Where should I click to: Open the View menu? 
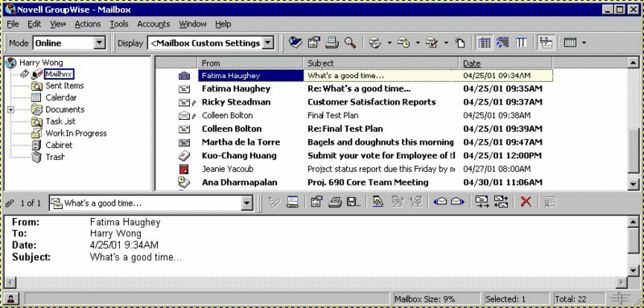(58, 24)
